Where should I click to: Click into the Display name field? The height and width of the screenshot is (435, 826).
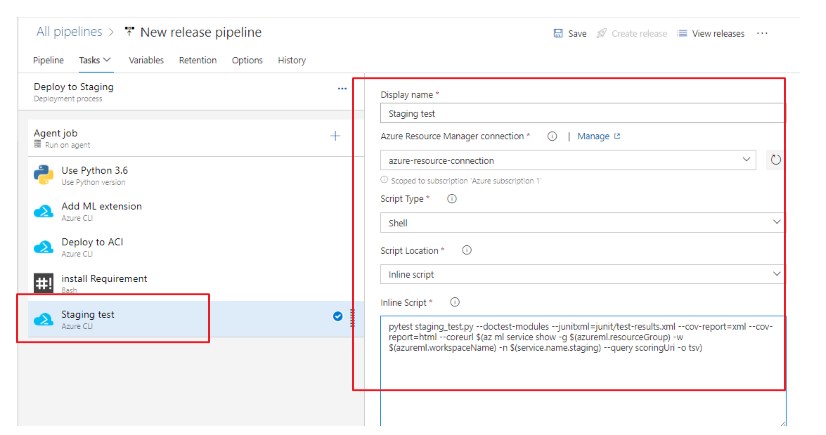point(582,114)
